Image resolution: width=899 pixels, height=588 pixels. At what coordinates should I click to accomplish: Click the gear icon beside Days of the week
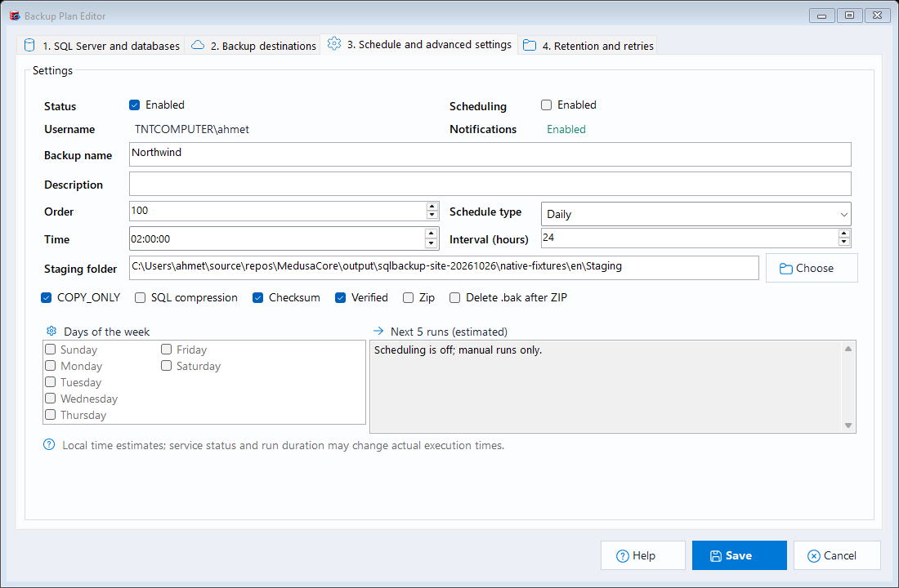tap(51, 332)
